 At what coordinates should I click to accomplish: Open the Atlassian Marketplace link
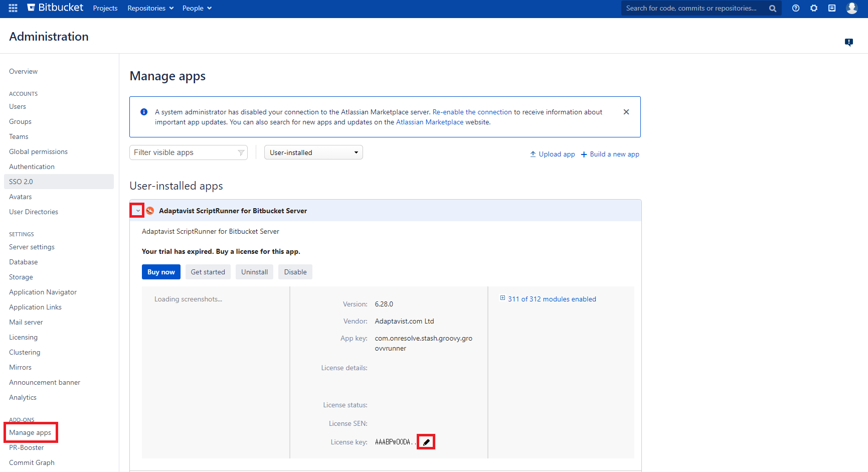(x=430, y=122)
